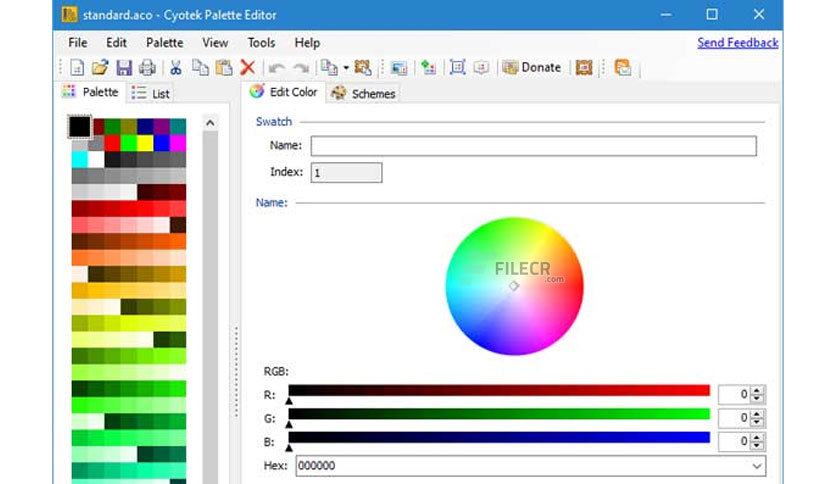The image size is (836, 484).
Task: Click the palette list vertical scrollbar track
Action: [210, 308]
